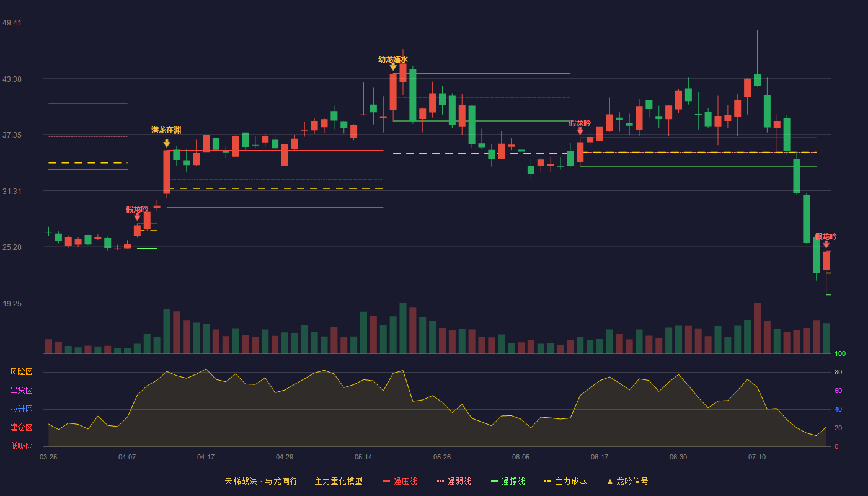Click the 100 indicator scale label
The height and width of the screenshot is (496, 868).
[840, 354]
